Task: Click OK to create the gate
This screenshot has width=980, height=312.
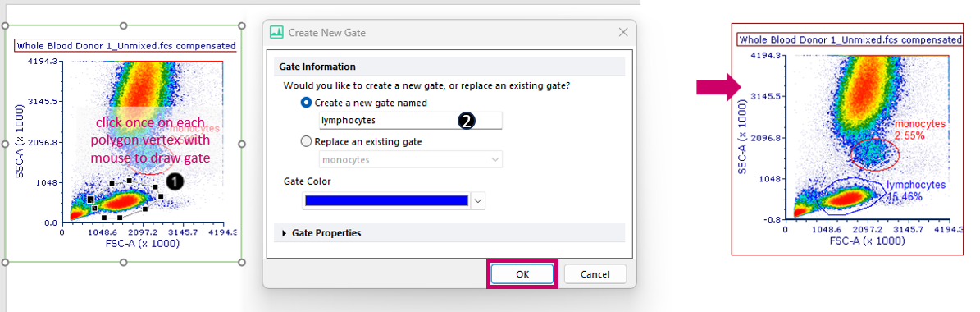Action: pyautogui.click(x=522, y=274)
